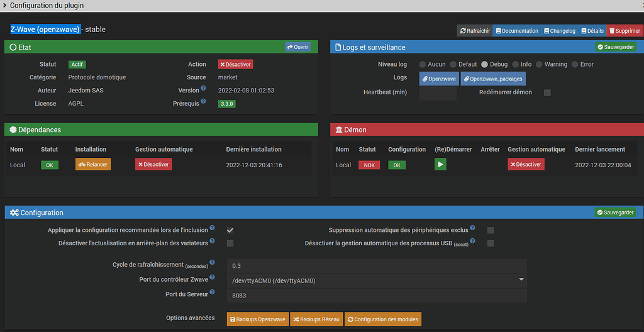Open the Openzwave_packages log

point(493,79)
